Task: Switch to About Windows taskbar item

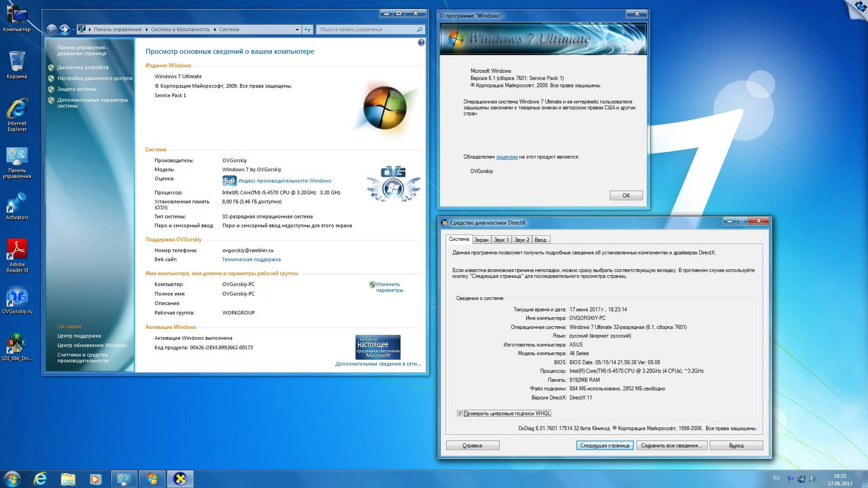Action: pyautogui.click(x=152, y=479)
